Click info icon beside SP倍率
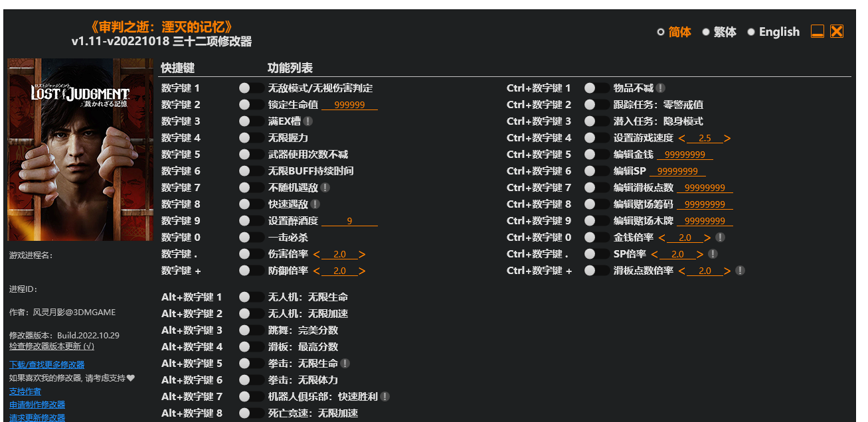Image resolution: width=868 pixels, height=422 pixels. click(713, 254)
